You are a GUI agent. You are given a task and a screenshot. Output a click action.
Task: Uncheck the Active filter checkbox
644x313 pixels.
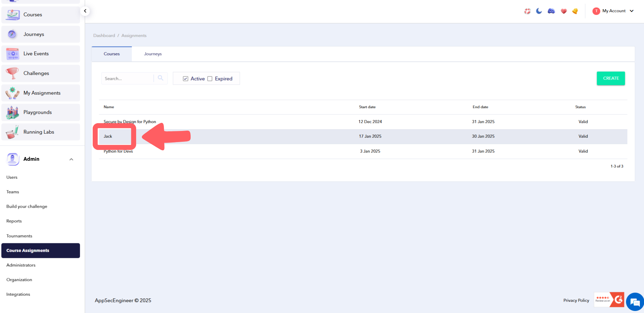click(186, 79)
